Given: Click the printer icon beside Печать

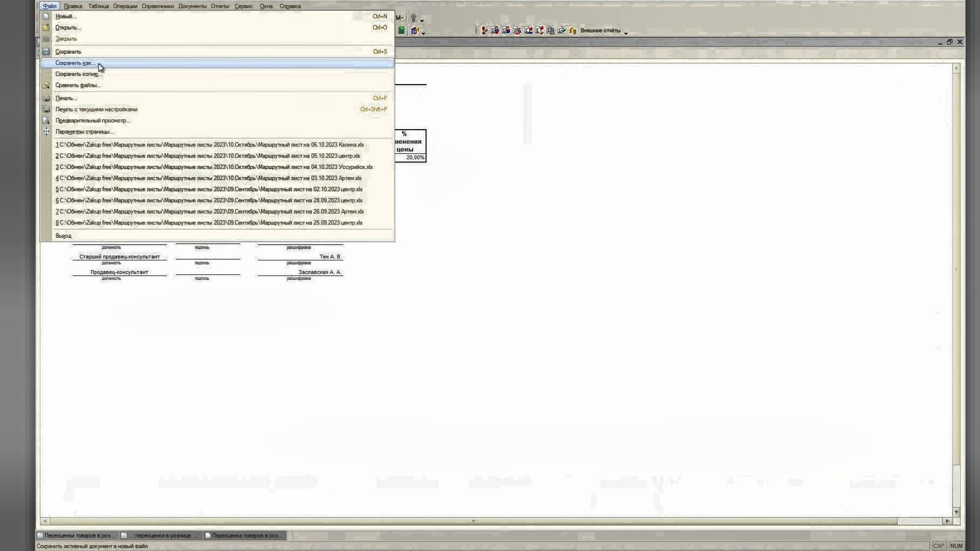Looking at the screenshot, I should point(46,98).
